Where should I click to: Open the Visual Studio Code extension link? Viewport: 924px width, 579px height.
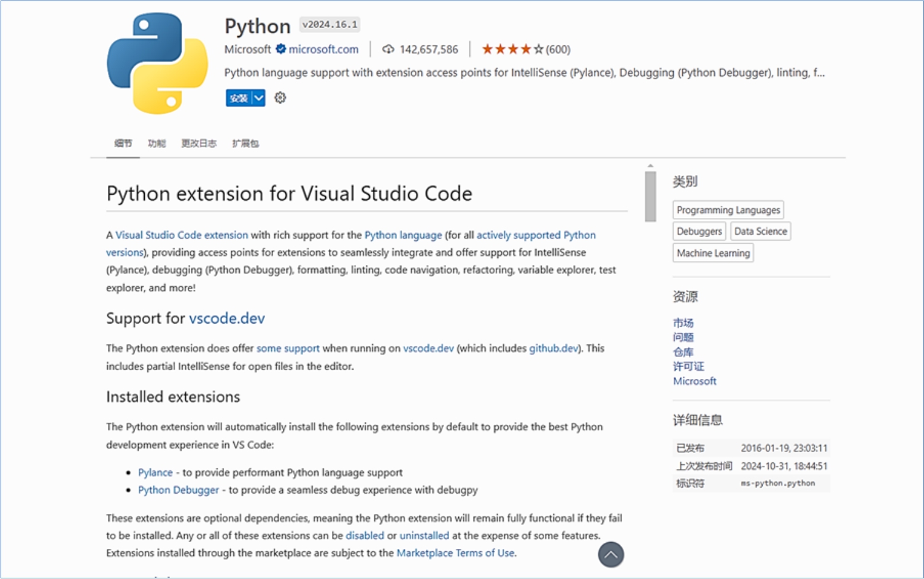(182, 235)
